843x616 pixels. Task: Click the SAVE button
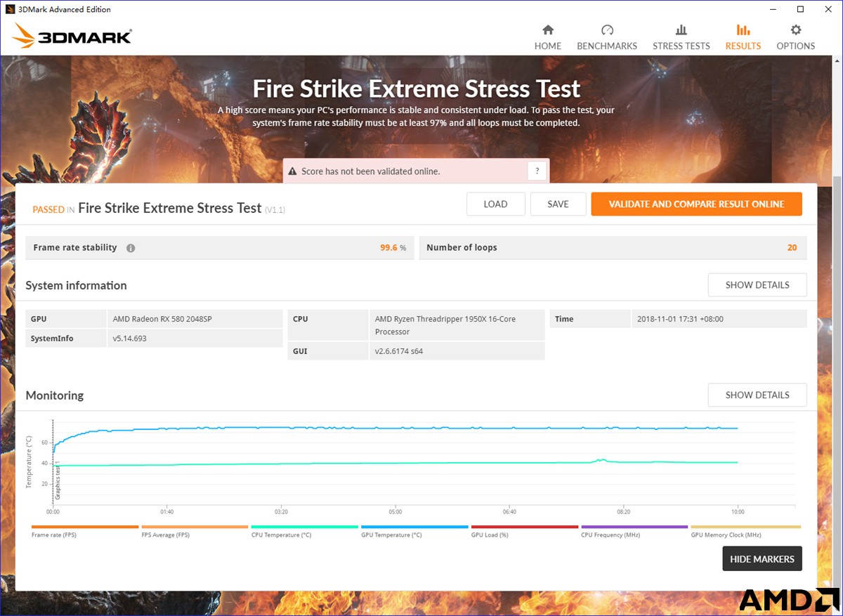558,204
